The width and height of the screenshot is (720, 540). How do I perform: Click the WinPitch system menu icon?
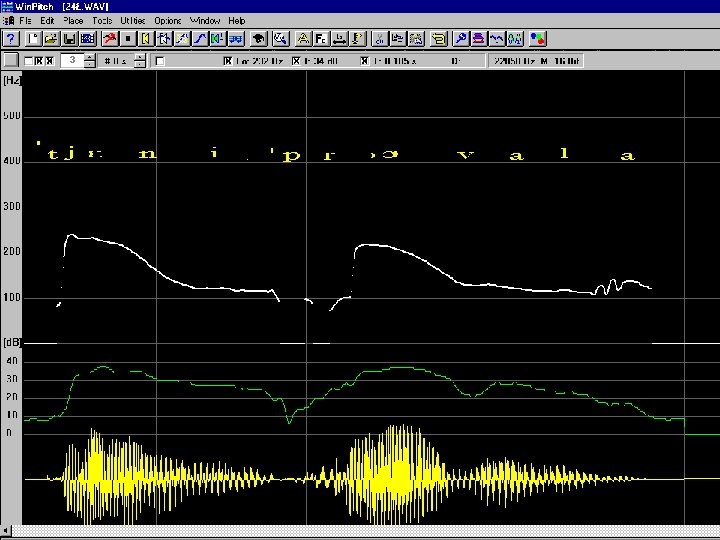tap(7, 6)
